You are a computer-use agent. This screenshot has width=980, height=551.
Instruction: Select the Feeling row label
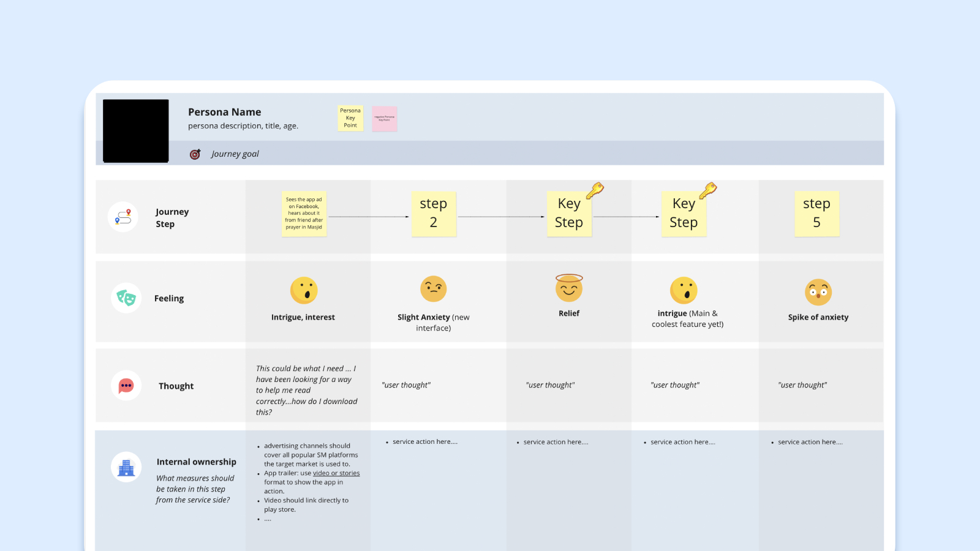[169, 299]
